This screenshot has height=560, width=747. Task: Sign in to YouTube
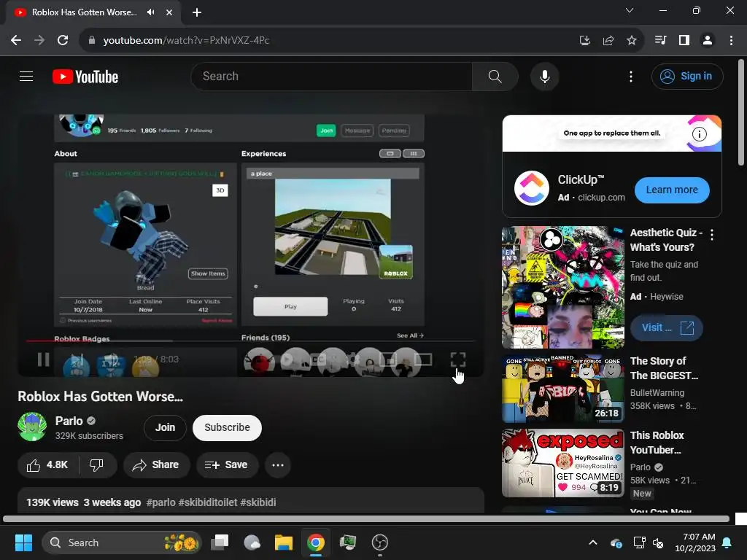click(x=687, y=76)
